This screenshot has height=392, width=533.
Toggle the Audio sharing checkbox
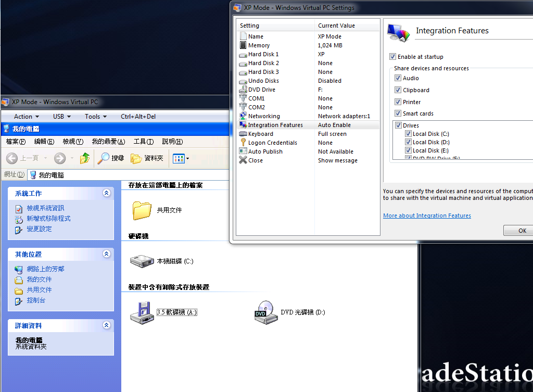pos(398,78)
